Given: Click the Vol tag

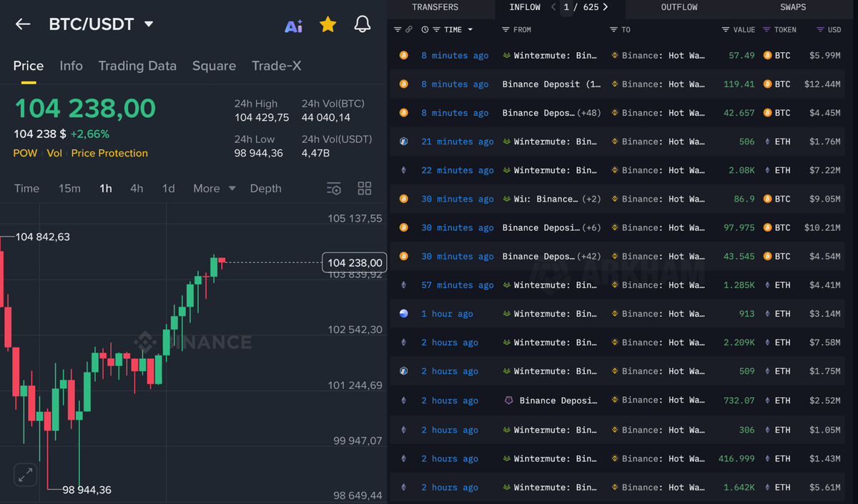Looking at the screenshot, I should 54,153.
